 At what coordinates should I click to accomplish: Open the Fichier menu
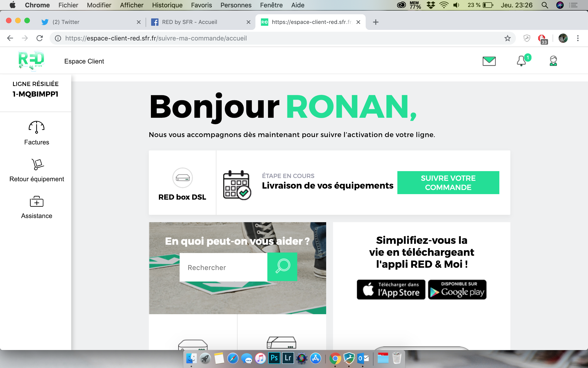coord(68,5)
